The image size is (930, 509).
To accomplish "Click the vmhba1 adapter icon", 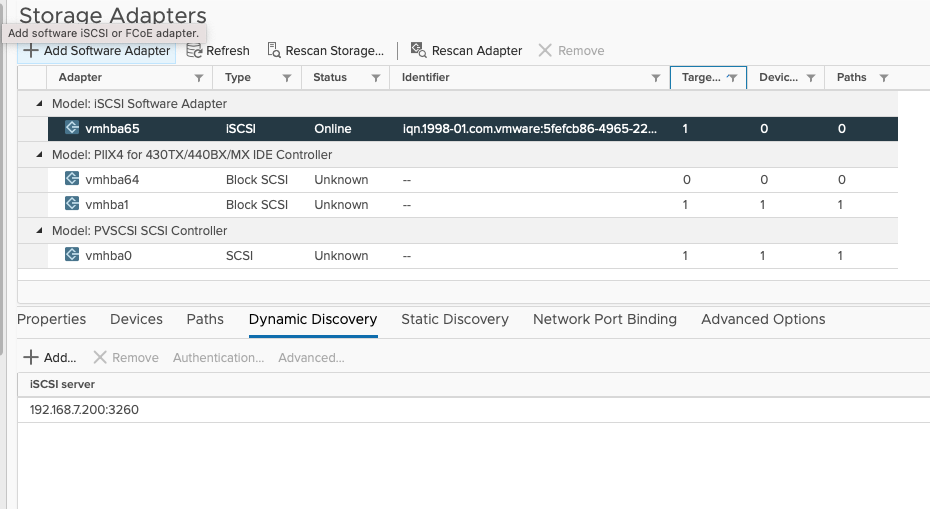I will (72, 203).
